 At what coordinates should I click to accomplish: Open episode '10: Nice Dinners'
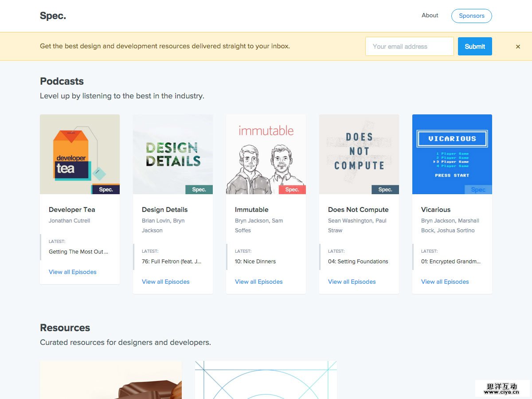click(x=255, y=262)
